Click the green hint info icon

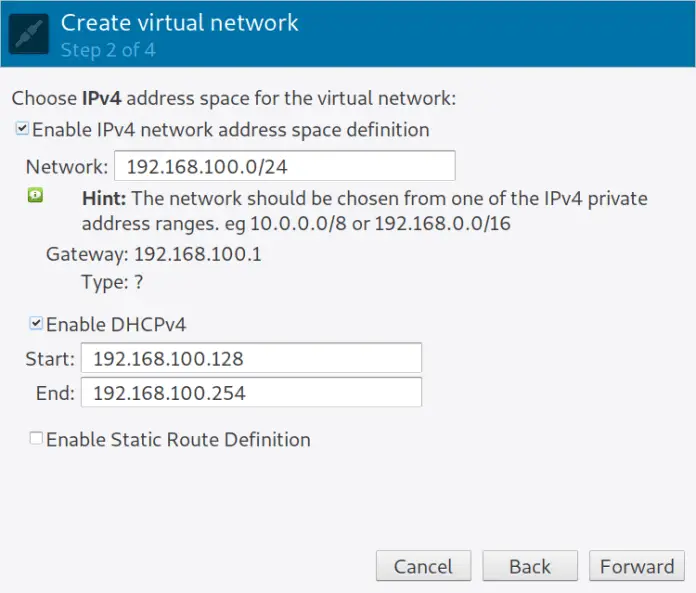(x=34, y=196)
